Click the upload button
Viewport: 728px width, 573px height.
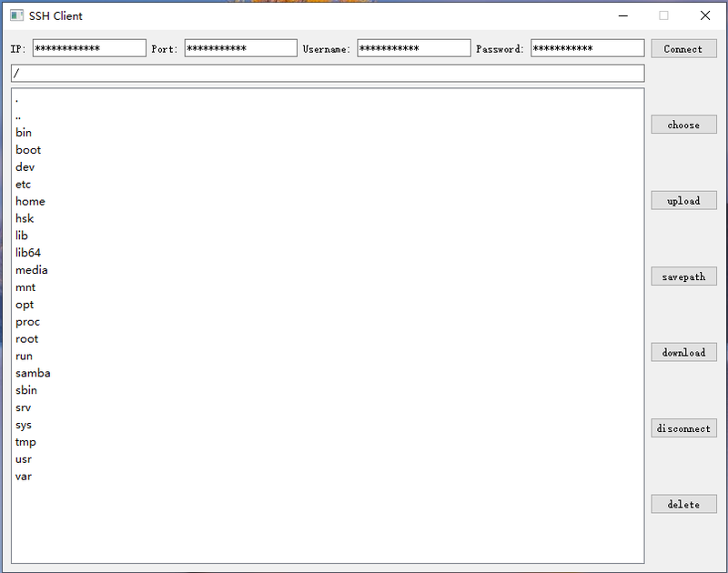point(683,200)
